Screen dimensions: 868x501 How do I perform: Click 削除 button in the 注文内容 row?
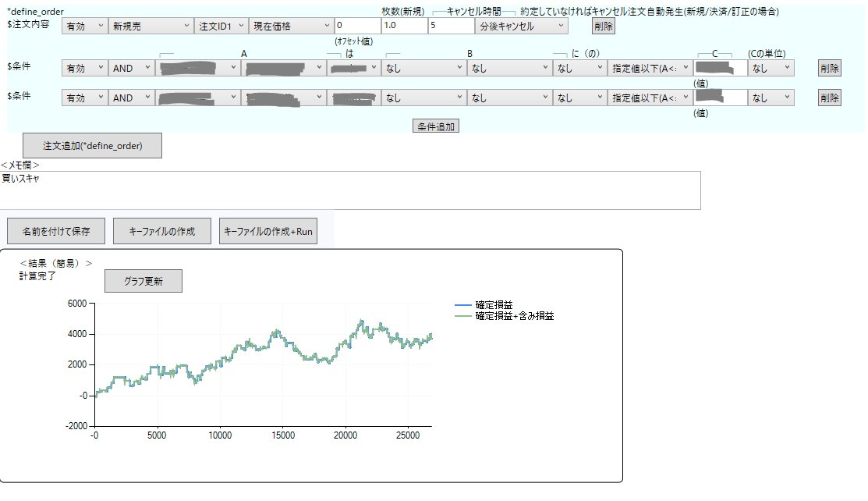604,26
